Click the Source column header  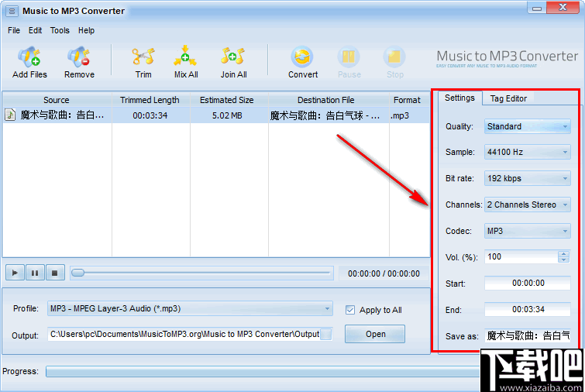(x=57, y=100)
